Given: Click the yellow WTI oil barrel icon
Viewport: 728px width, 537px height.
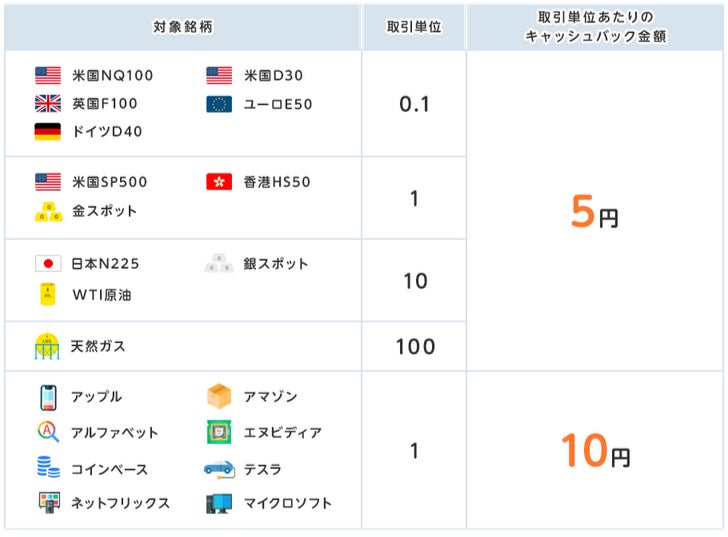Looking at the screenshot, I should (48, 295).
